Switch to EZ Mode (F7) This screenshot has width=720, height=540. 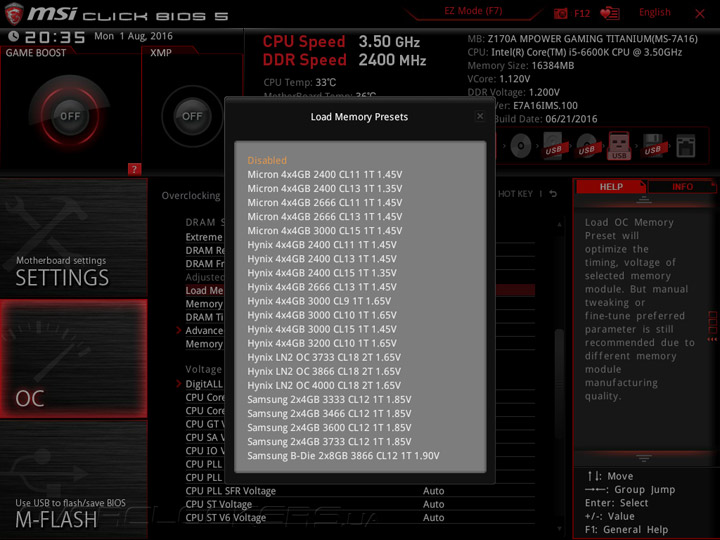click(x=473, y=11)
